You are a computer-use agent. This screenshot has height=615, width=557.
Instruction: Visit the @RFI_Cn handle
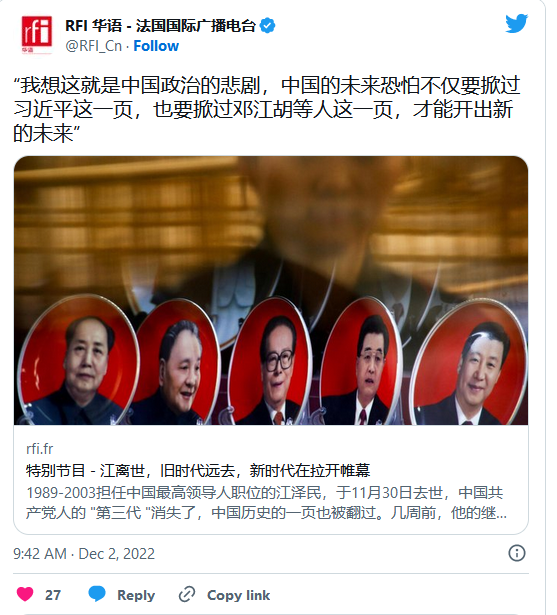(93, 46)
